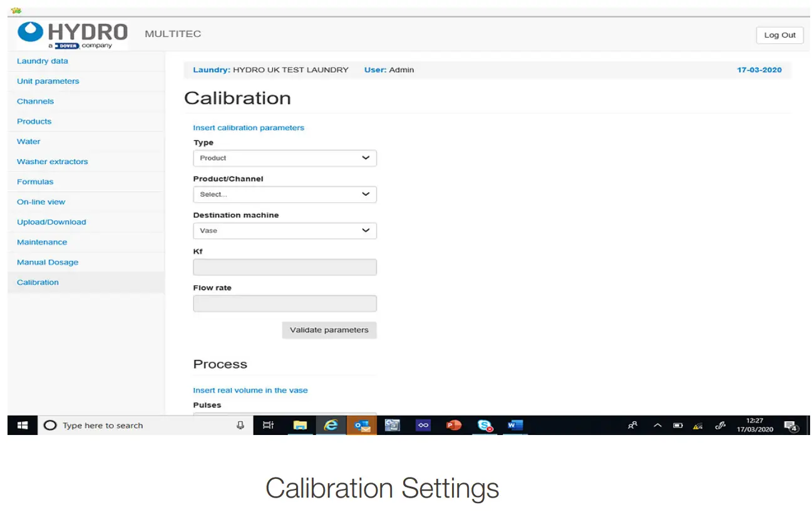812x512 pixels.
Task: Expand the Product/Channel dropdown
Action: coord(285,194)
